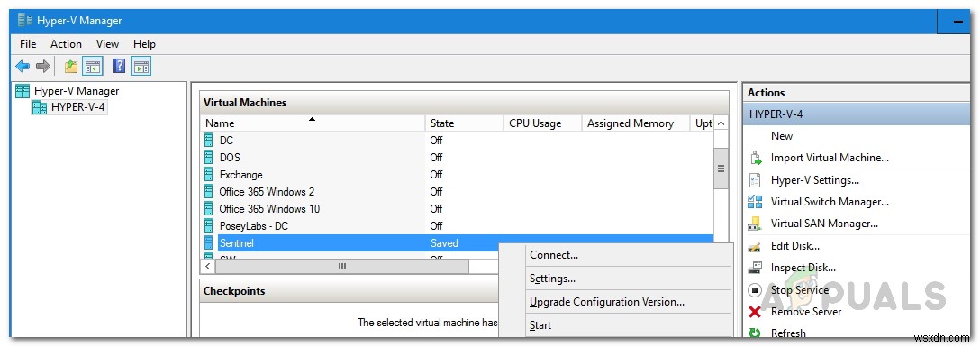Screen dimensions: 980x347
Task: Select the Sentinel machine name
Action: coord(237,242)
